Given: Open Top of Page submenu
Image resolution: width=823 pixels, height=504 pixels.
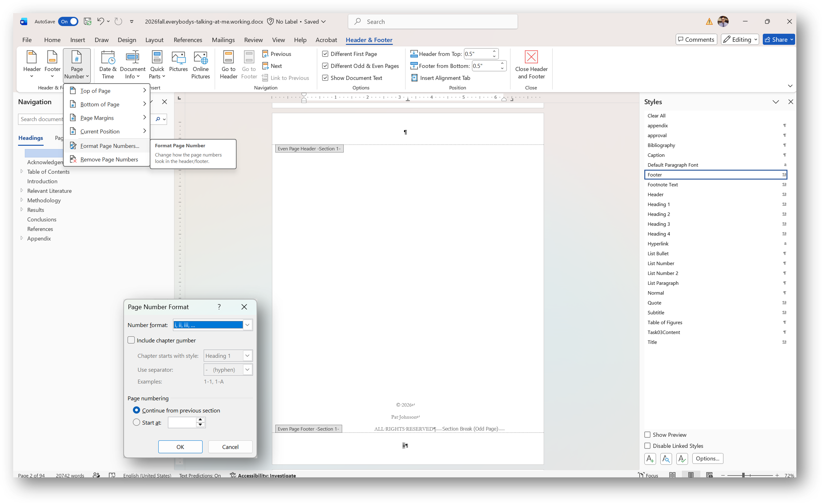Looking at the screenshot, I should click(x=107, y=90).
